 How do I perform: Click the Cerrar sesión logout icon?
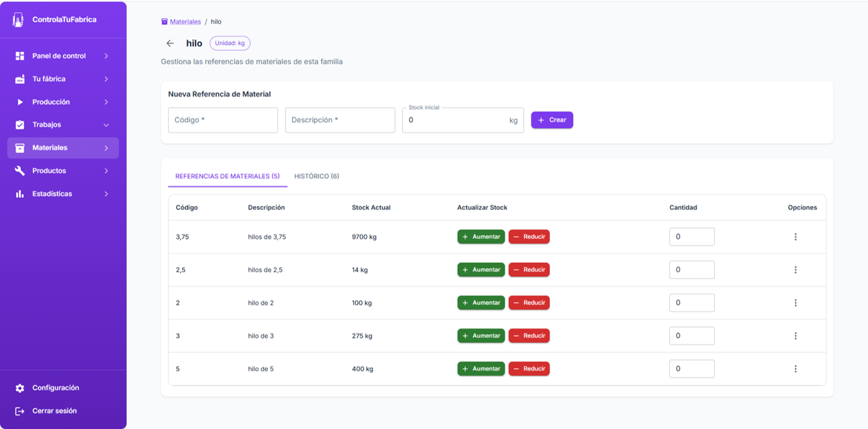21,410
